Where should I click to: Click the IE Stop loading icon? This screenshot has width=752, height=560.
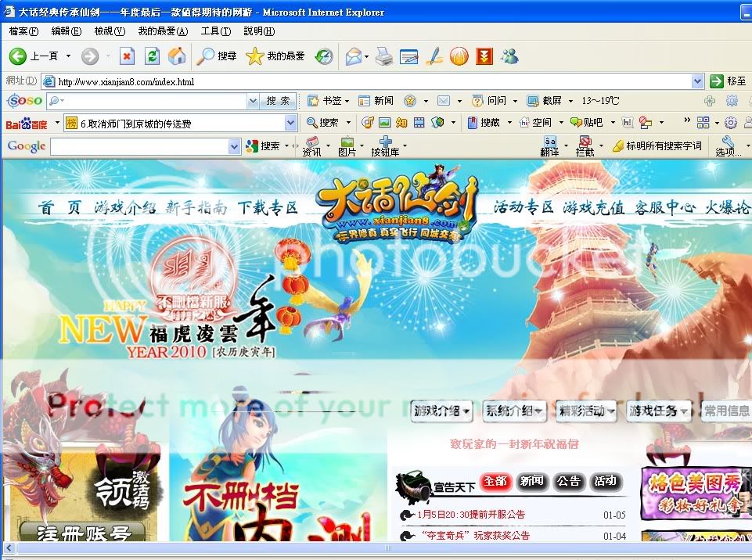coord(127,56)
